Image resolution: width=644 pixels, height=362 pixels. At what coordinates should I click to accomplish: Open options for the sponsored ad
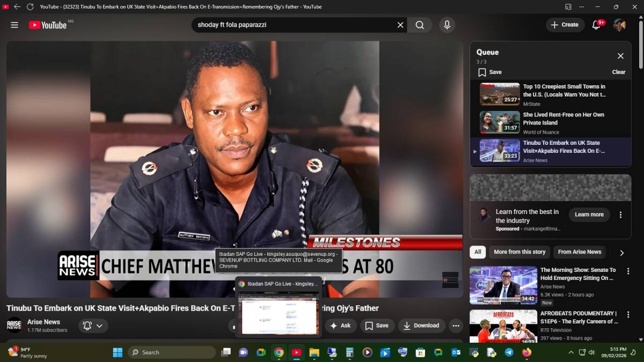[x=620, y=215]
